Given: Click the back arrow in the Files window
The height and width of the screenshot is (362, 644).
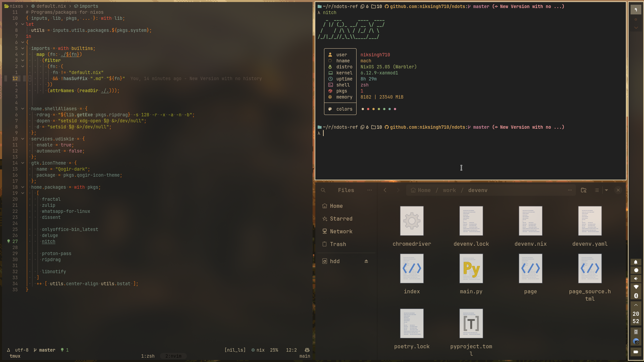Looking at the screenshot, I should [385, 190].
